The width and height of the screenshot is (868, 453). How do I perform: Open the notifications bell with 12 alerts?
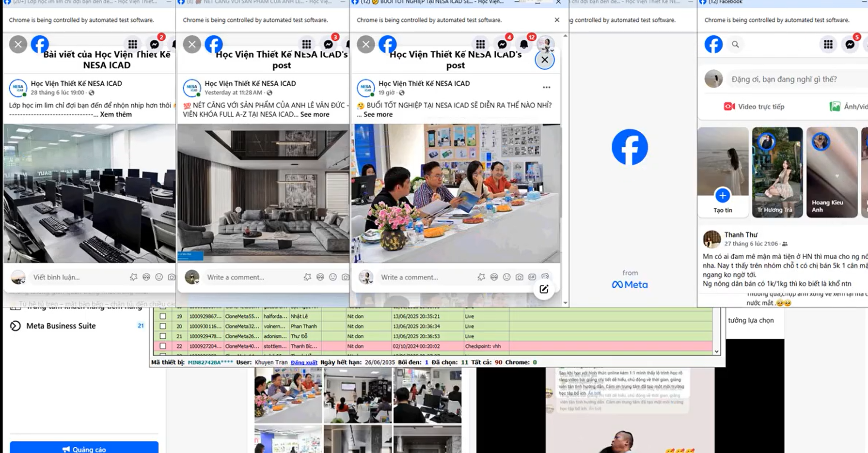tap(524, 45)
